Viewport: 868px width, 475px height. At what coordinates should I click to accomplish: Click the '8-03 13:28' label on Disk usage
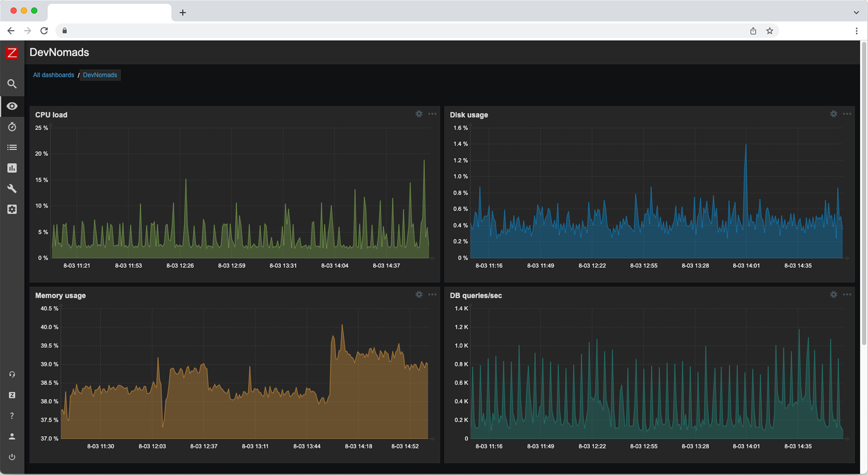click(695, 266)
